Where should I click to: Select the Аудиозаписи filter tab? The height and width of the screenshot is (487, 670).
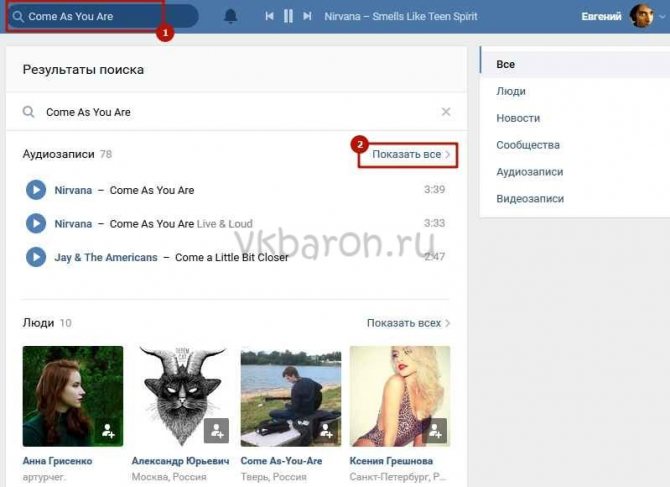(575, 172)
